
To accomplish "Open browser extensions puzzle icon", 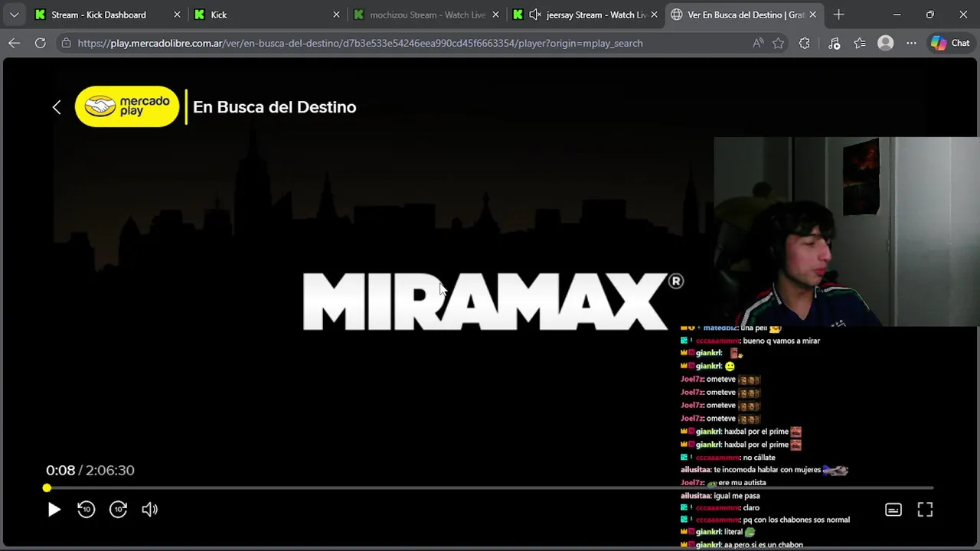I will 804,43.
